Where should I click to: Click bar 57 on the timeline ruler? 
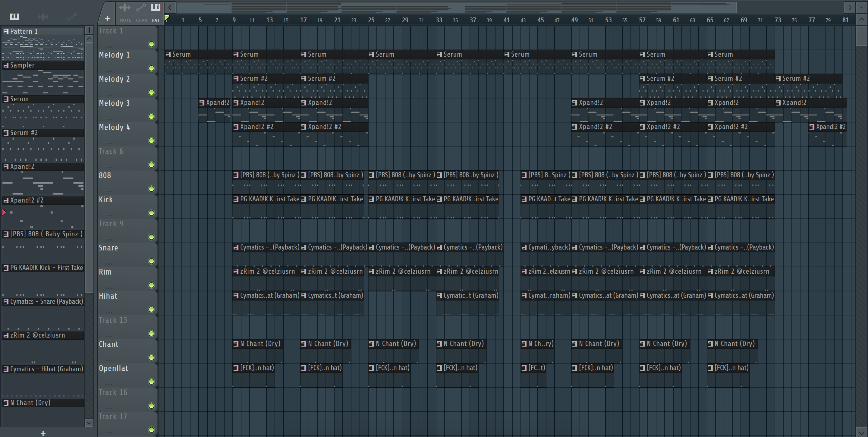pos(642,20)
